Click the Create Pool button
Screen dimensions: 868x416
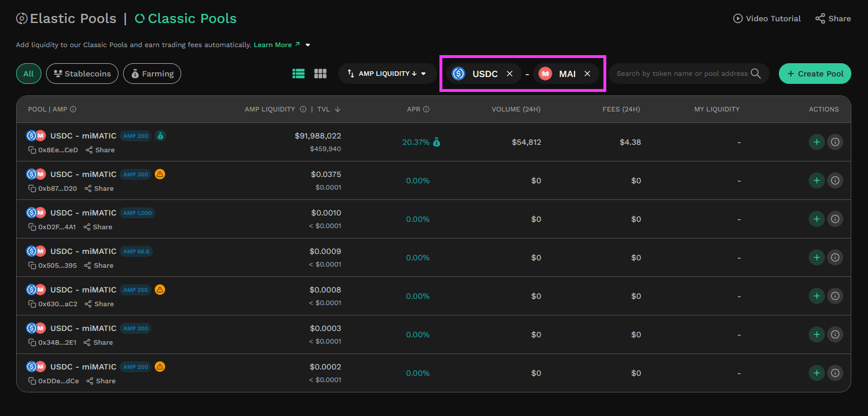[x=815, y=74]
